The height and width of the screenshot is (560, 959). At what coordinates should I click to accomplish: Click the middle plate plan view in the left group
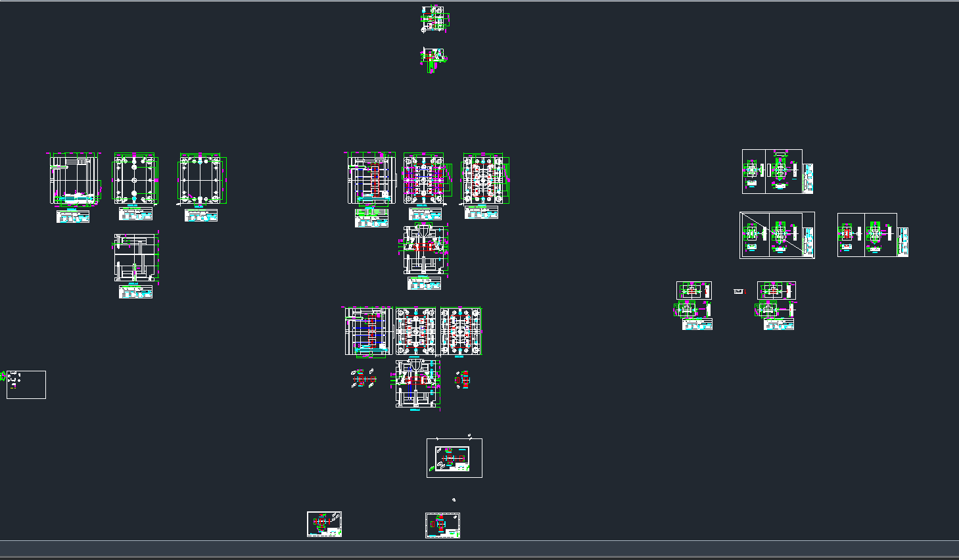[x=135, y=179]
